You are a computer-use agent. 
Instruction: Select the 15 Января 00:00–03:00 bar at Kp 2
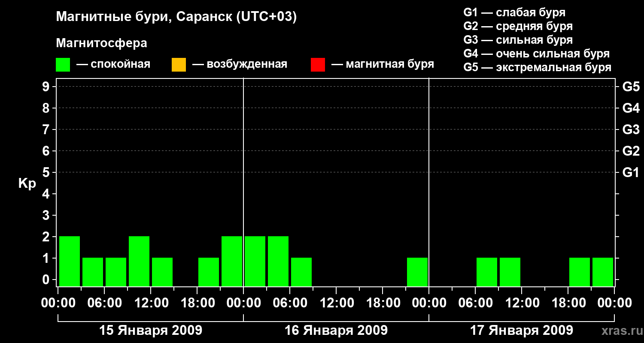pyautogui.click(x=70, y=261)
